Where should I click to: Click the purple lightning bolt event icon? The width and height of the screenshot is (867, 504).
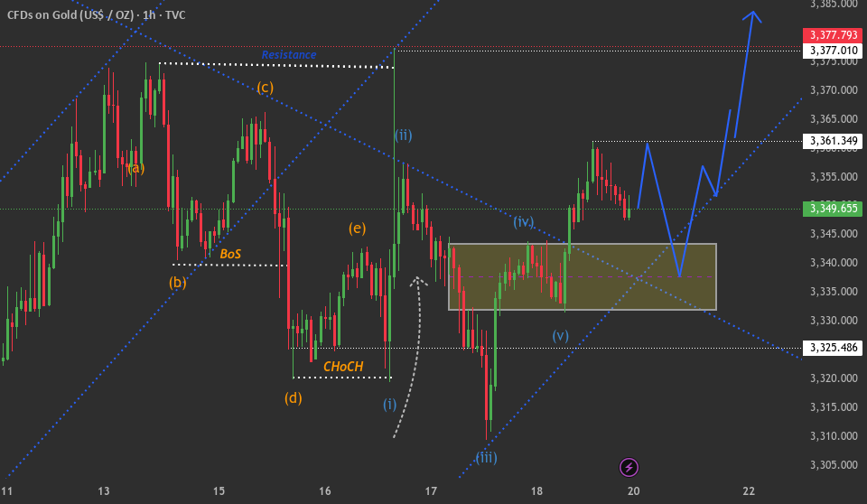629,468
